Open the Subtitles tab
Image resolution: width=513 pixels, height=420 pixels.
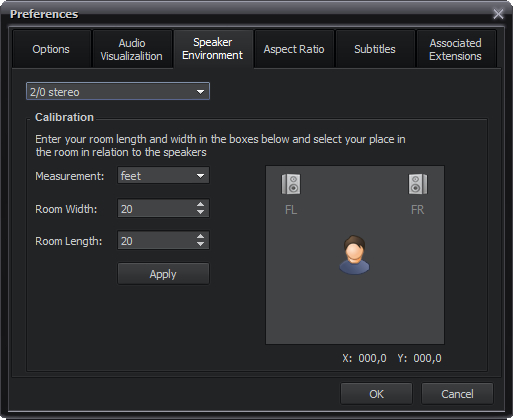(x=375, y=49)
